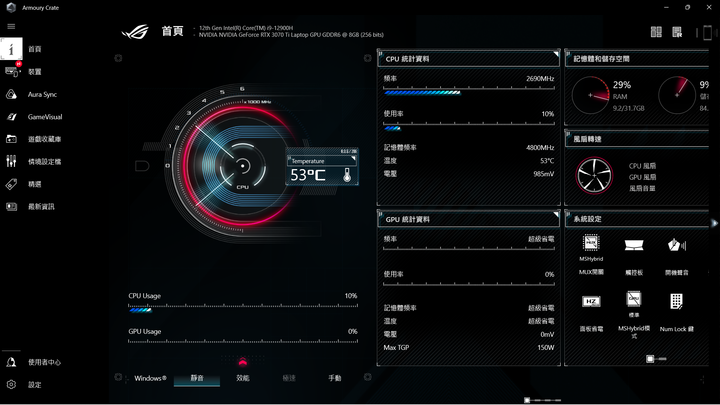Click thermometer icon in Temperature widget
The image size is (720, 405).
[x=347, y=174]
